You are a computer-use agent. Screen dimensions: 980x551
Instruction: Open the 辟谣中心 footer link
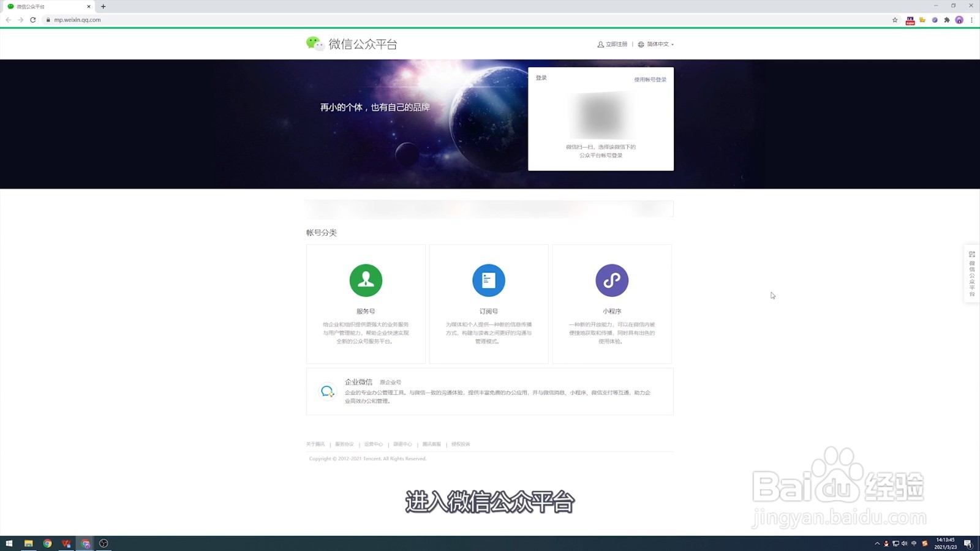pos(402,444)
